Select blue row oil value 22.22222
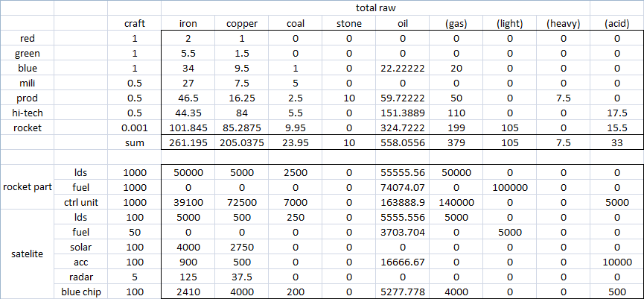 403,68
